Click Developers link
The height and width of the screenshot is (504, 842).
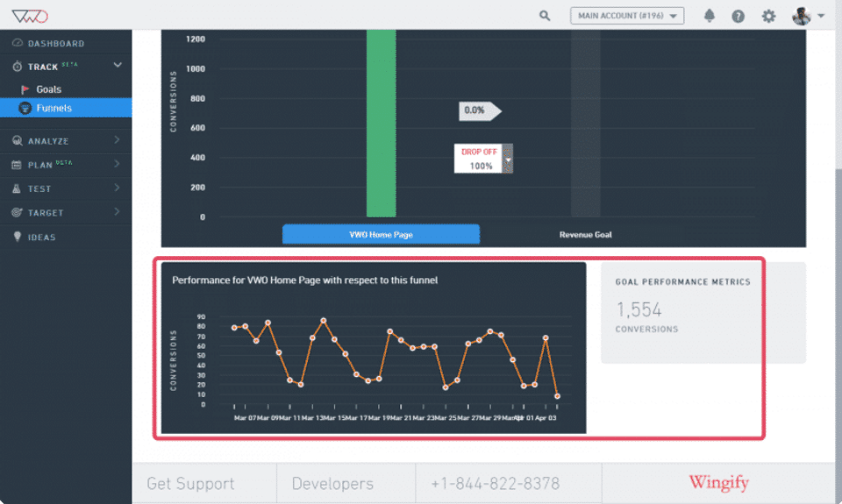332,484
